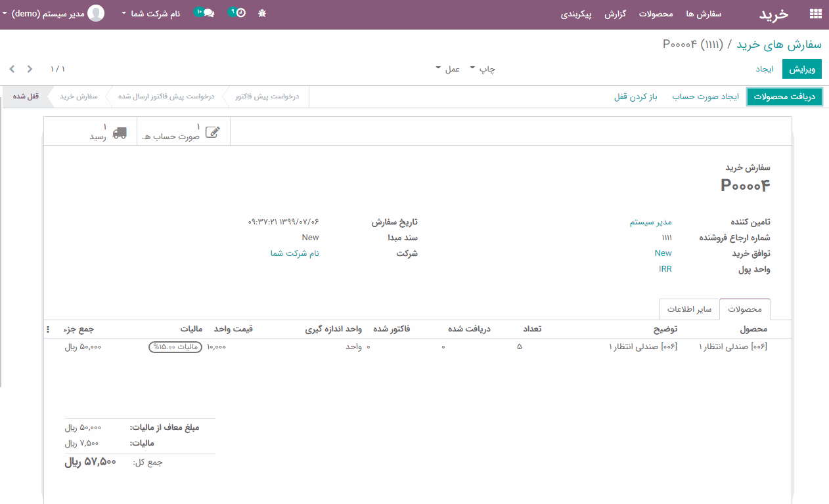Click دریافت محصولات button
Screen dimensions: 829x504
coord(784,96)
